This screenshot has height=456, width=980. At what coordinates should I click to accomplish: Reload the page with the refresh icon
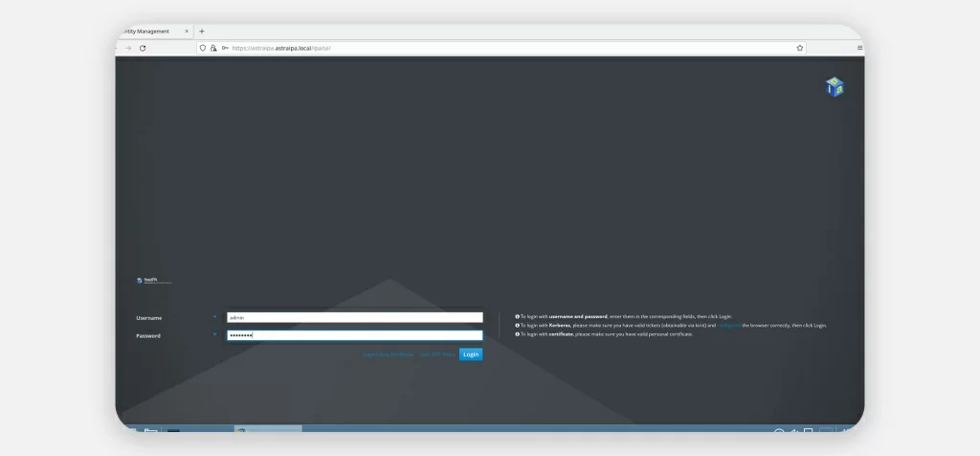(x=143, y=48)
